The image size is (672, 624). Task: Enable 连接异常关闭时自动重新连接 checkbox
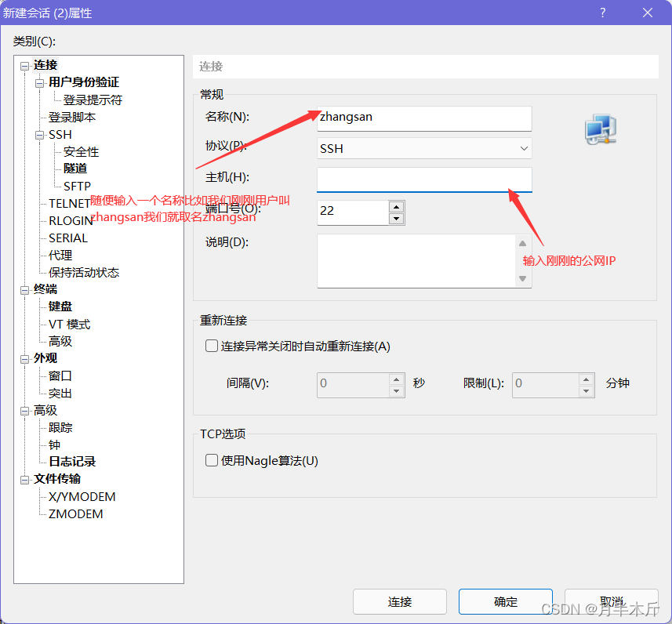pos(211,346)
